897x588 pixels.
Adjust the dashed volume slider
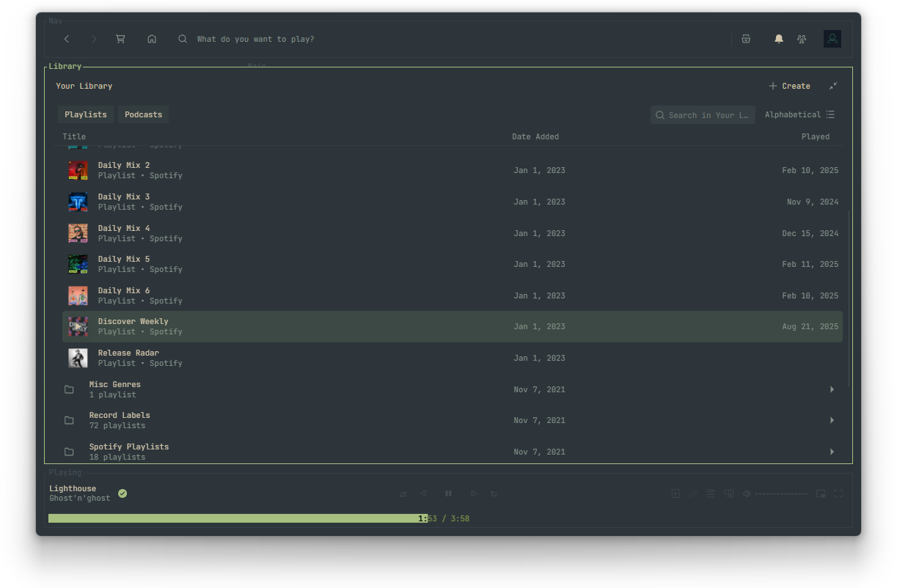pos(781,494)
